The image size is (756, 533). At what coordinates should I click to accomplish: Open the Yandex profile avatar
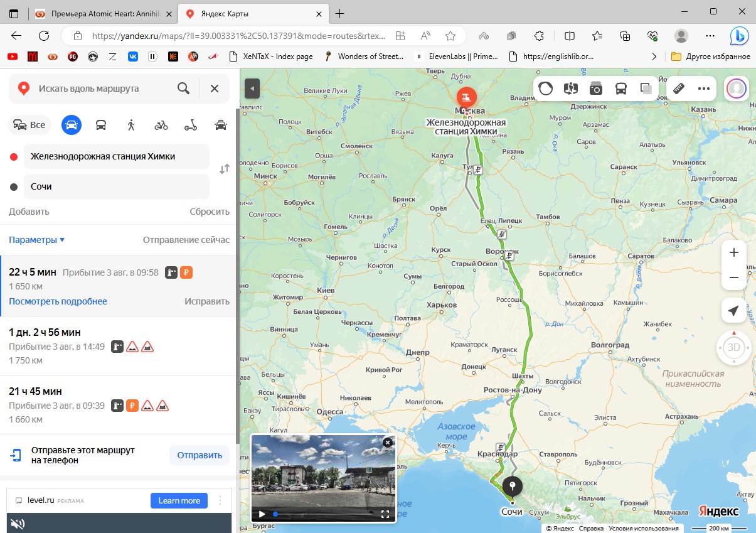pos(737,89)
